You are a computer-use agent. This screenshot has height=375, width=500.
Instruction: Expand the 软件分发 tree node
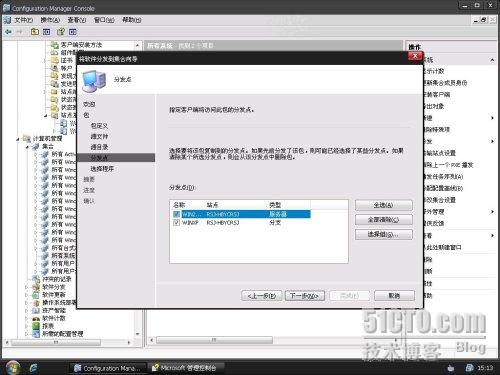coord(27,287)
